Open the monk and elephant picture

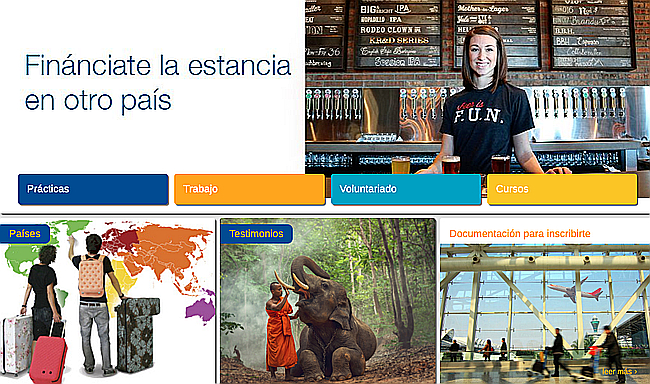(x=328, y=301)
